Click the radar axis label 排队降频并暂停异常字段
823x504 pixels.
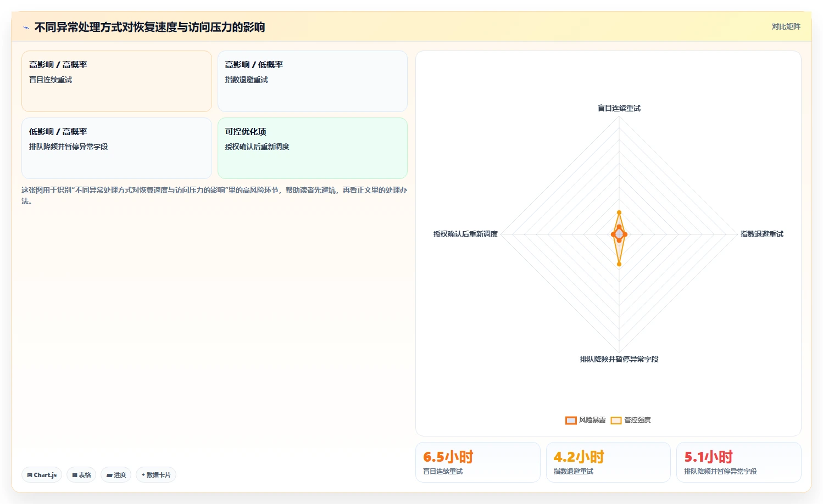[x=619, y=359]
